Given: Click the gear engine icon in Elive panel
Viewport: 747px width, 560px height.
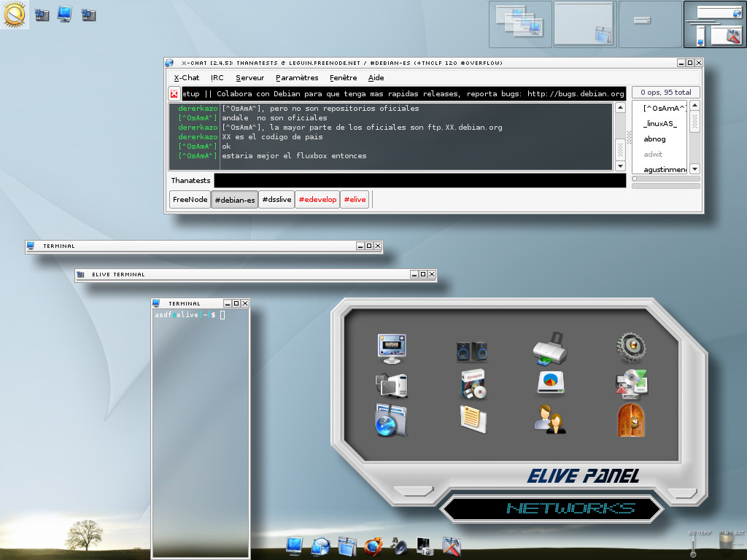Looking at the screenshot, I should tap(630, 347).
